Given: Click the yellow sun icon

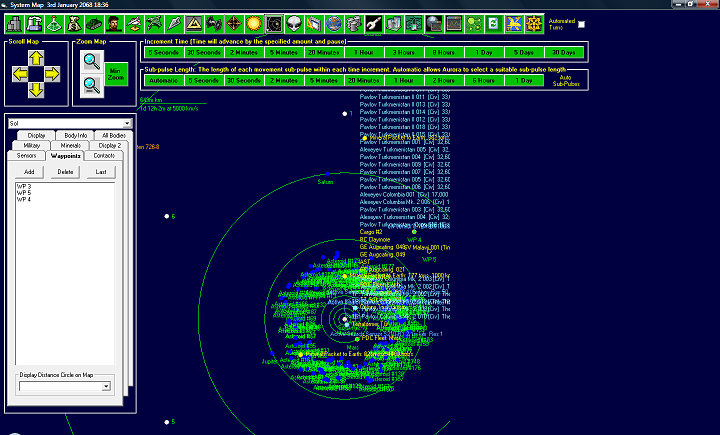Looking at the screenshot, I should [254, 24].
